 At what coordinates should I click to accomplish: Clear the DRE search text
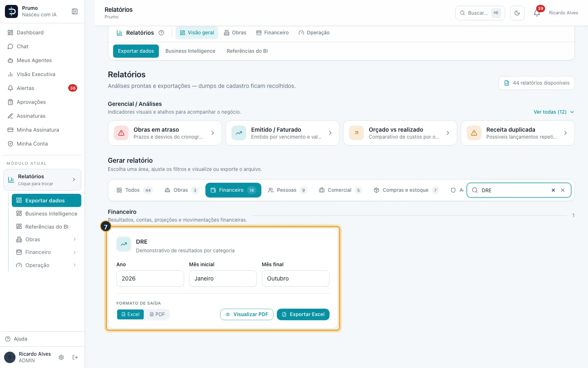553,190
